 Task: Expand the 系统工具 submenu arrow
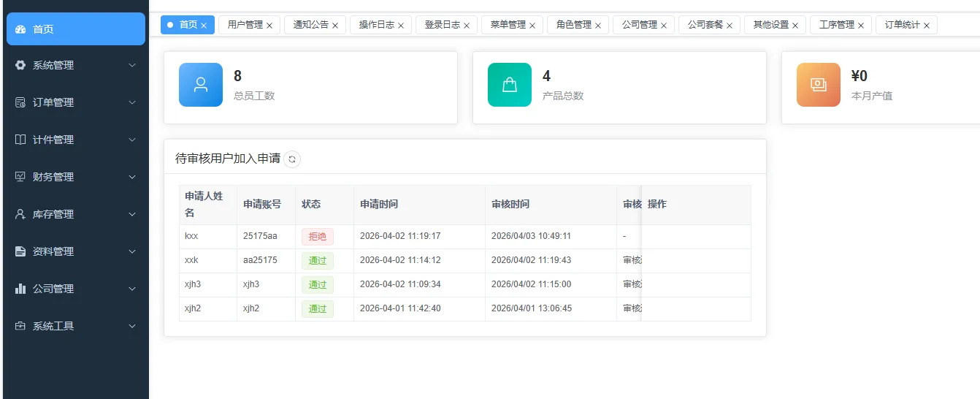pyautogui.click(x=132, y=326)
